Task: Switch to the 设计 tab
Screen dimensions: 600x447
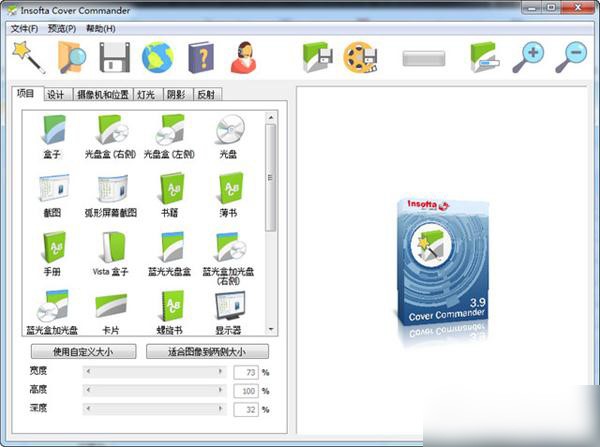Action: (x=58, y=95)
